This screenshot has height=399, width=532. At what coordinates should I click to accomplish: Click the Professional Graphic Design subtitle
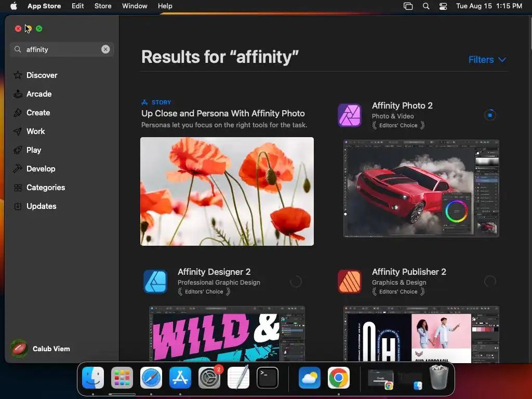click(219, 282)
